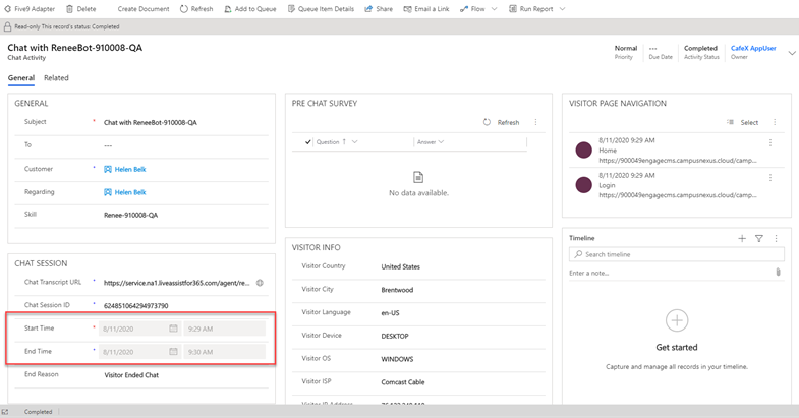799x418 pixels.
Task: Click Select in Visitor Page Navigation
Action: pyautogui.click(x=743, y=122)
